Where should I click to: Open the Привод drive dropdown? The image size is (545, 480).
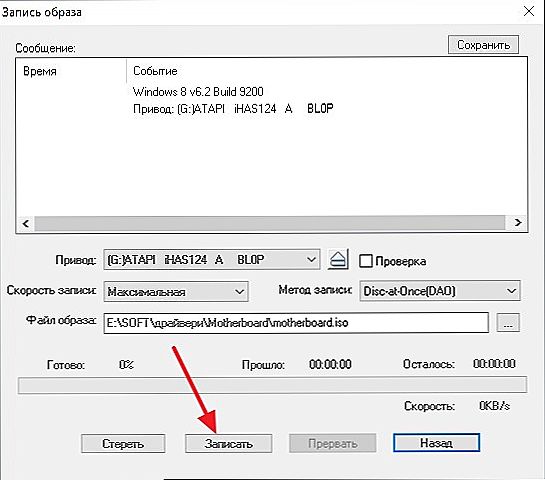coord(212,259)
